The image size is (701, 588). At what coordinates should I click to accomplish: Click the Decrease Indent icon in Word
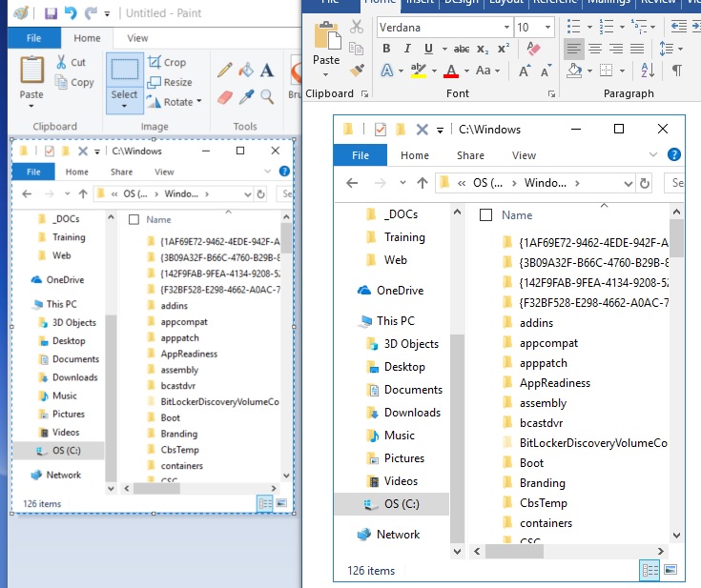(679, 27)
